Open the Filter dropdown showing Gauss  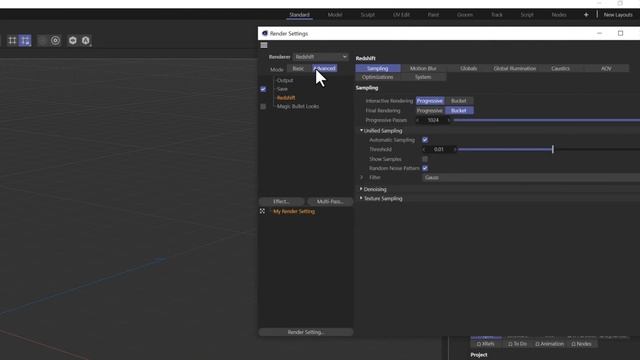coord(531,178)
